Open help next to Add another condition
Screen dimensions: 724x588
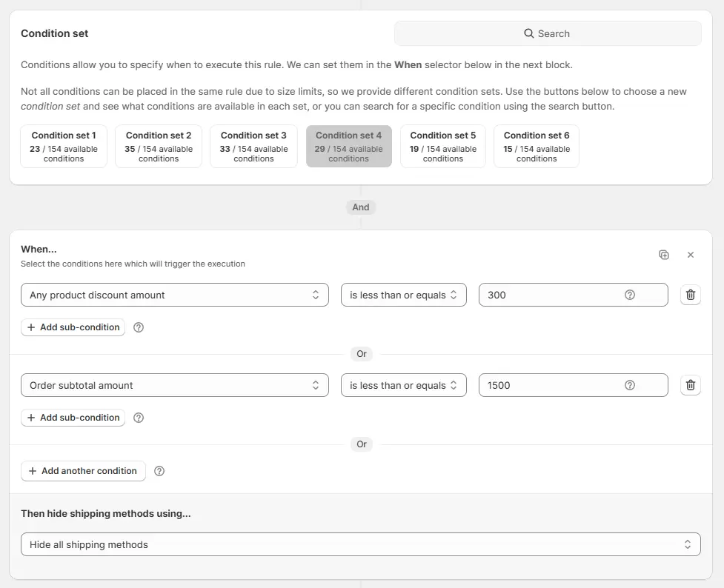pyautogui.click(x=159, y=471)
